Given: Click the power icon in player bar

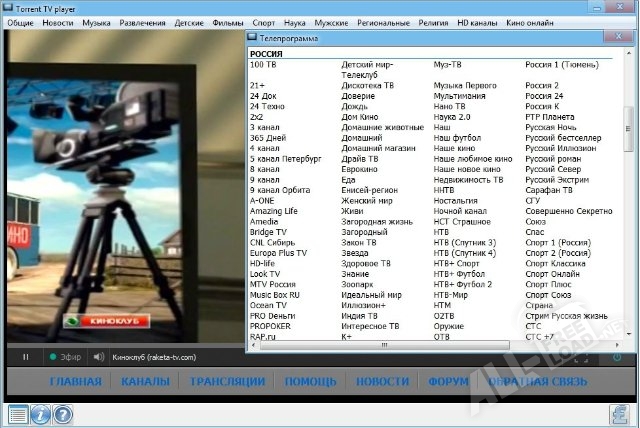Looking at the screenshot, I should 617,357.
